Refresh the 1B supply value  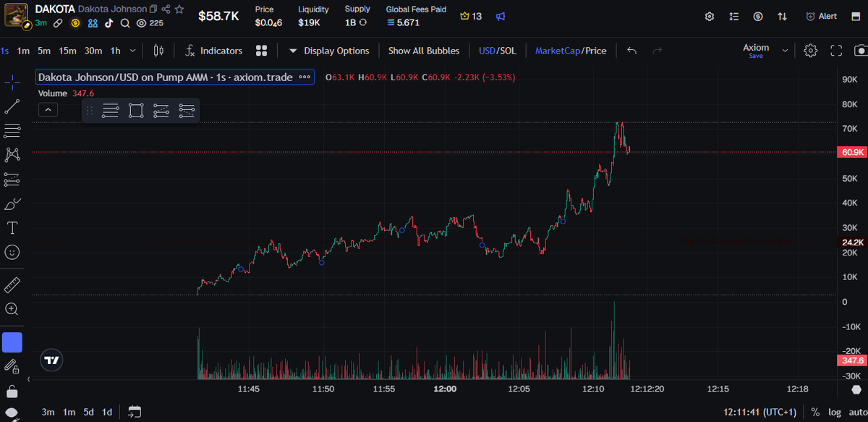(363, 23)
